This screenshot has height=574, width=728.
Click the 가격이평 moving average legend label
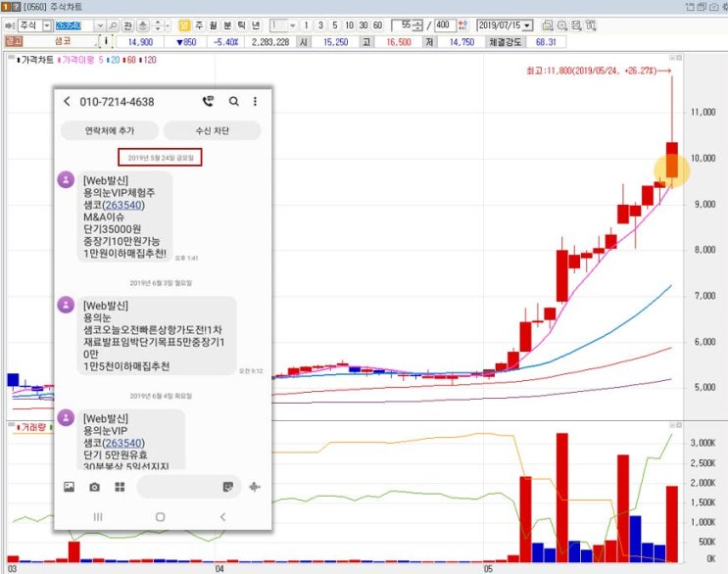pos(77,60)
